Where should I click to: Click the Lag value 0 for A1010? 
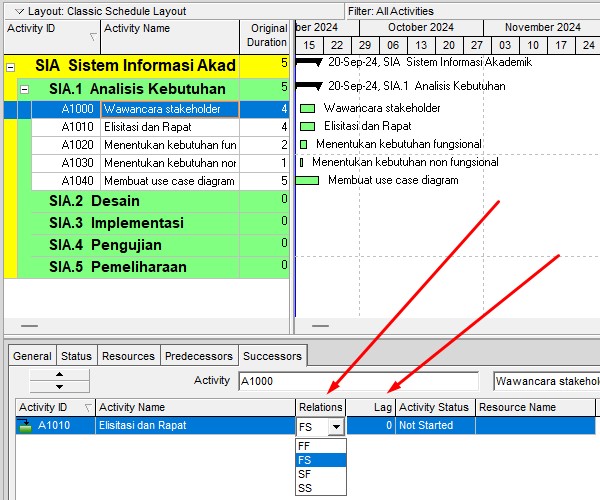(371, 425)
